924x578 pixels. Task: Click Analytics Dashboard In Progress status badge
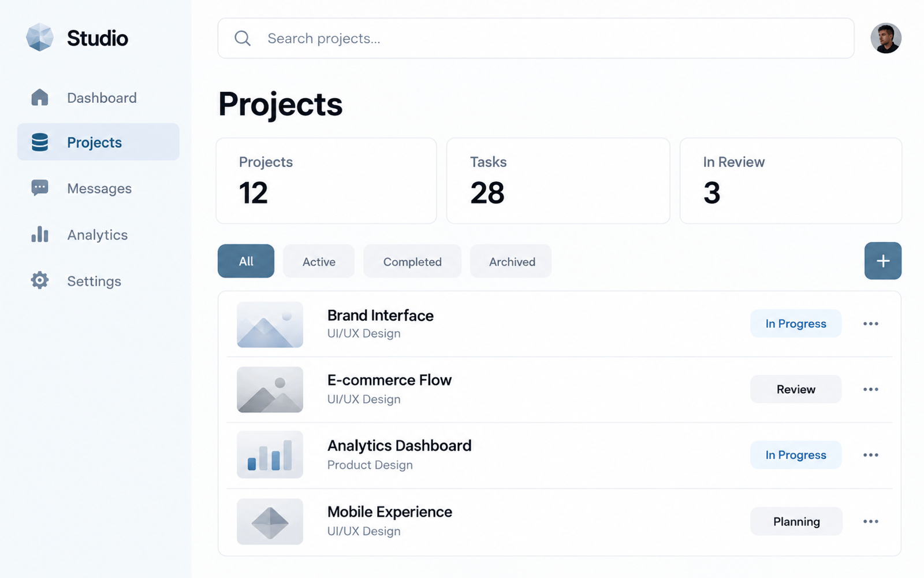(x=796, y=455)
